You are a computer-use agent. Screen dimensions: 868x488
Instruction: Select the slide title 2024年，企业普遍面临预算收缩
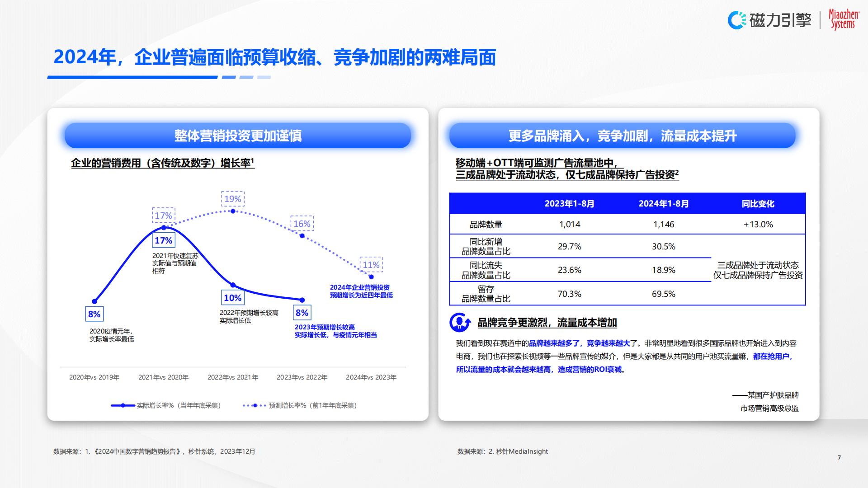274,57
